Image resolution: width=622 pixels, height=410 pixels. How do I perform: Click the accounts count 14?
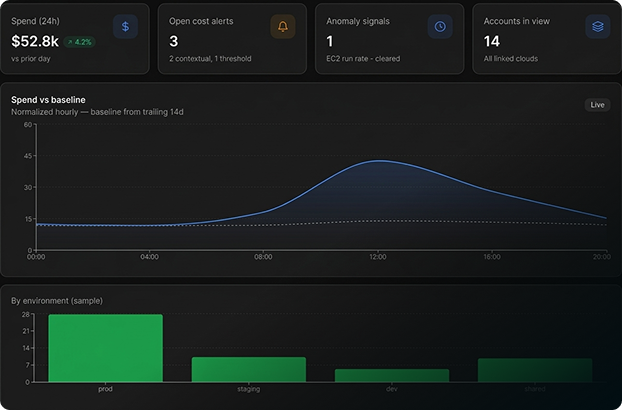491,41
